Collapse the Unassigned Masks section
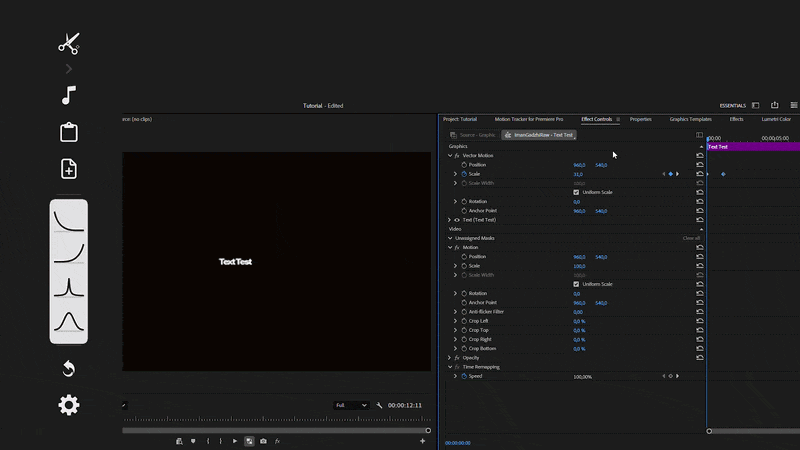This screenshot has width=800, height=450. 450,238
